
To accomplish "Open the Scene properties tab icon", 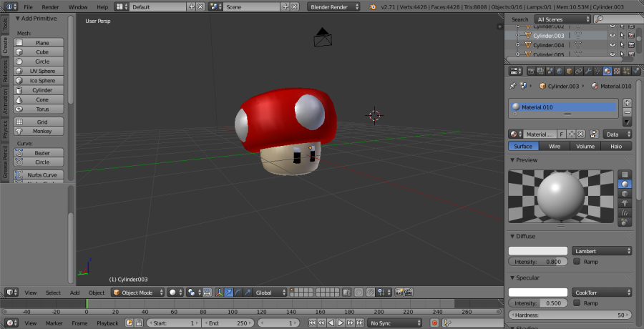I will pyautogui.click(x=550, y=71).
